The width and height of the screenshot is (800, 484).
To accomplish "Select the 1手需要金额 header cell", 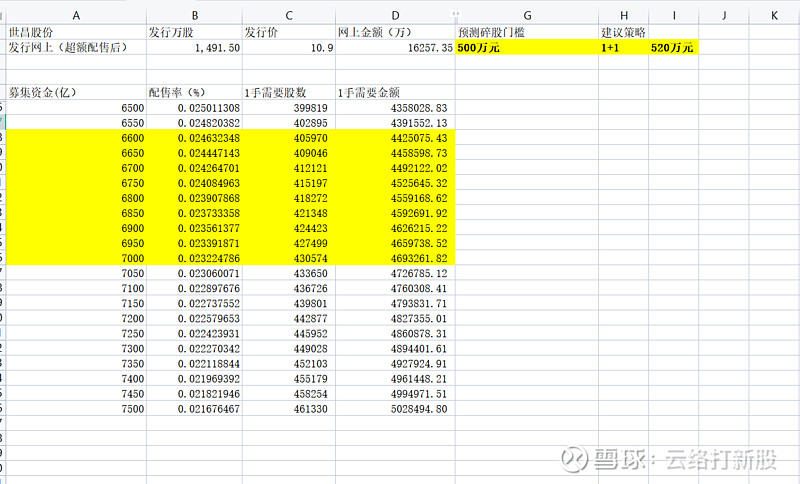I will [395, 92].
